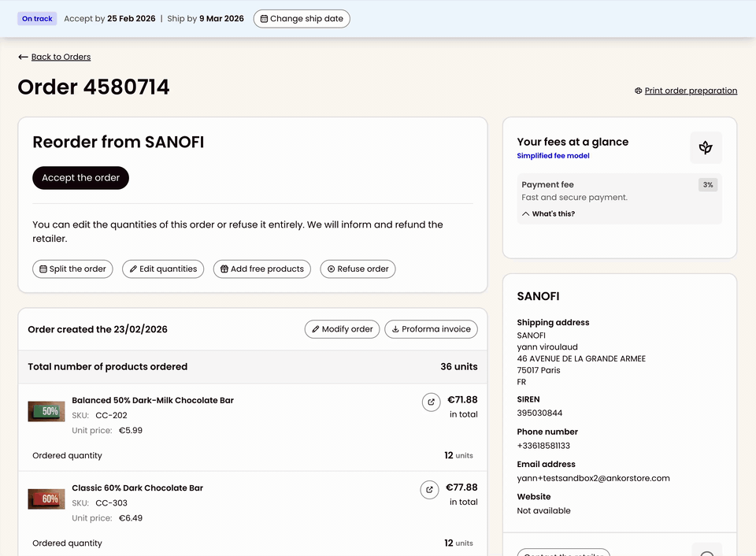Select Balanced 50% Dark-Milk Chocolate Bar title

[x=153, y=400]
